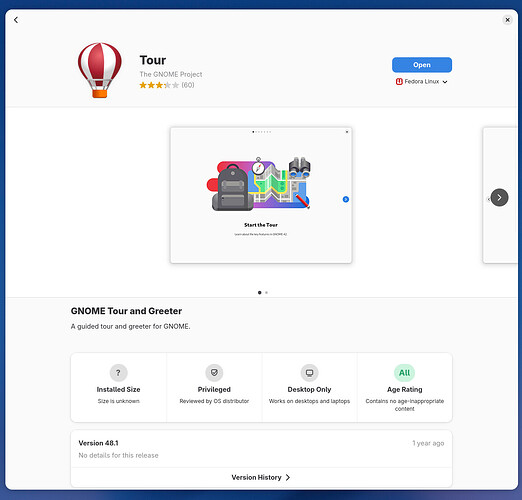Open the Tour application
522x500 pixels.
click(422, 65)
